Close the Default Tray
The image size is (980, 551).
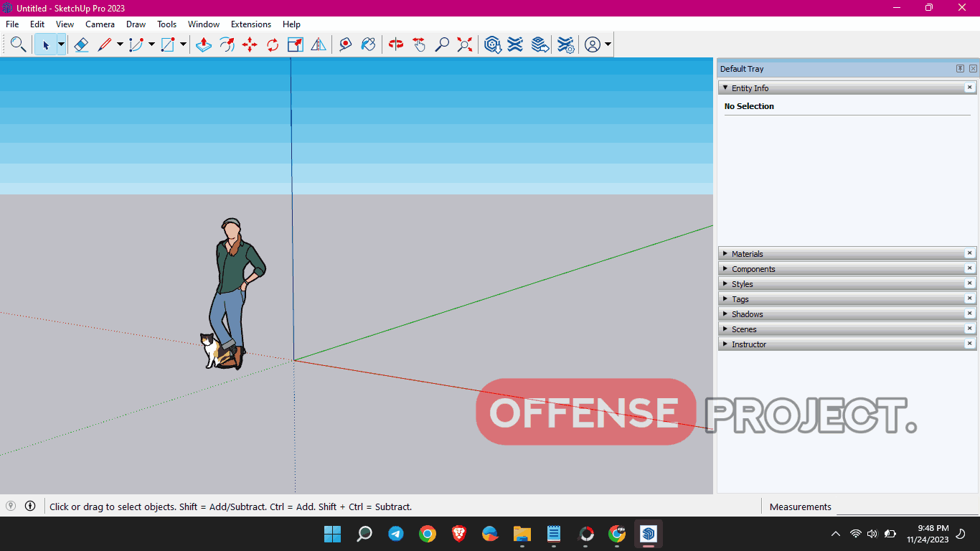(x=973, y=69)
